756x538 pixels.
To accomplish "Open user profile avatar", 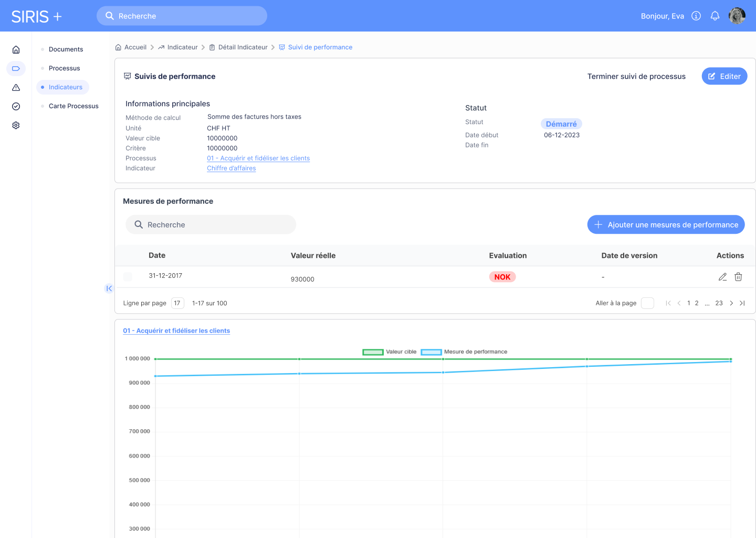I will (x=737, y=16).
